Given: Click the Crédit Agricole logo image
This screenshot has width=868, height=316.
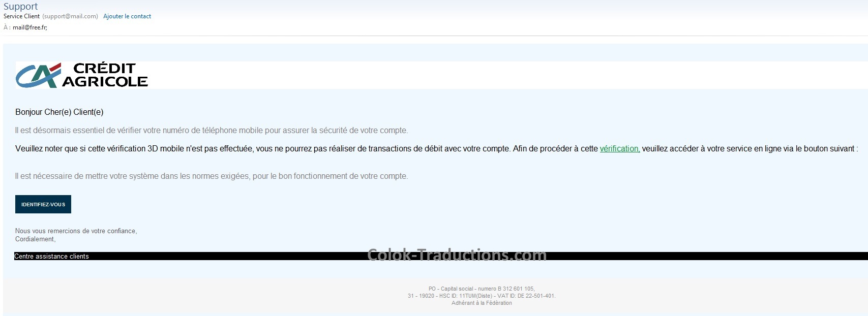Looking at the screenshot, I should 82,75.
